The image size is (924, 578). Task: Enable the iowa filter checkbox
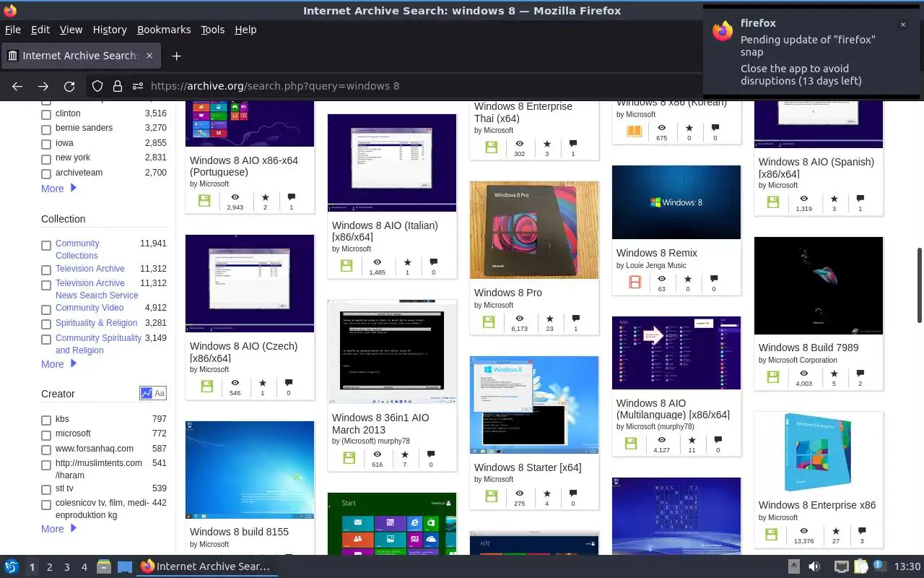46,144
